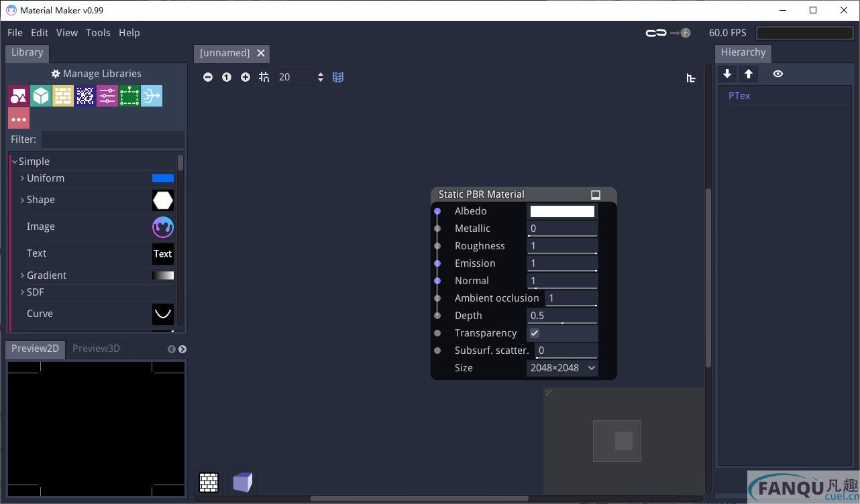Toggle the blue grid display icon
Screen dimensions: 860x504
[x=338, y=77]
